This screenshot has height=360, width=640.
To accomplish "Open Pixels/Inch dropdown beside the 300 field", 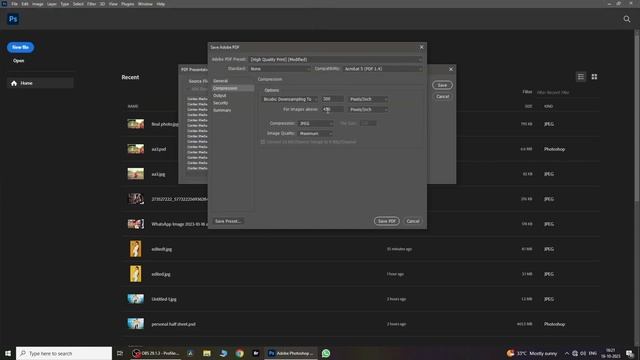I will (x=368, y=99).
